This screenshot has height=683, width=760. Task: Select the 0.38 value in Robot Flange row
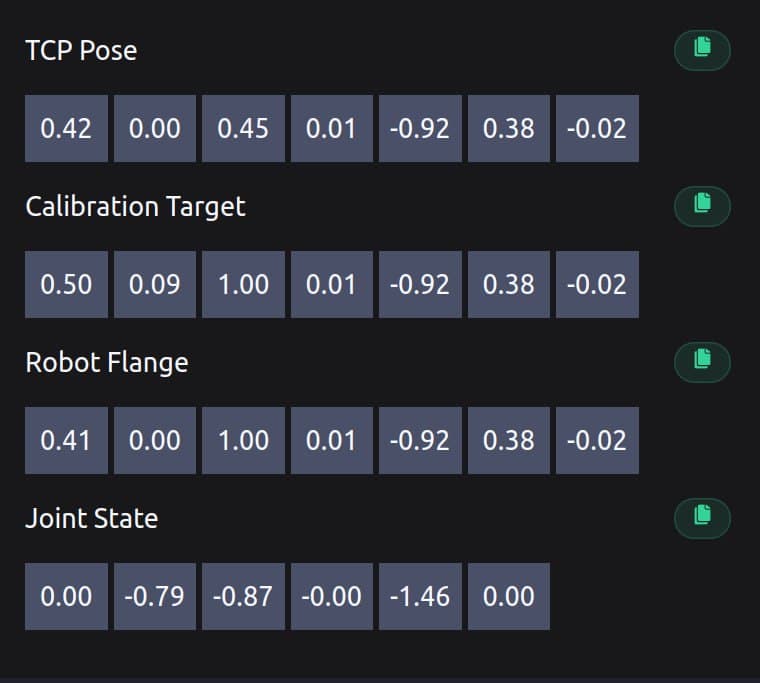click(509, 441)
